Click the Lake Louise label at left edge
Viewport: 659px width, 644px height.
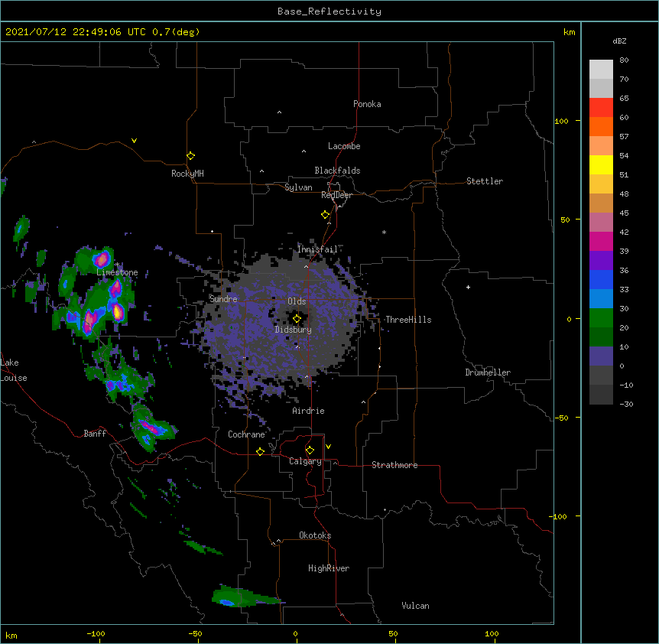14,370
